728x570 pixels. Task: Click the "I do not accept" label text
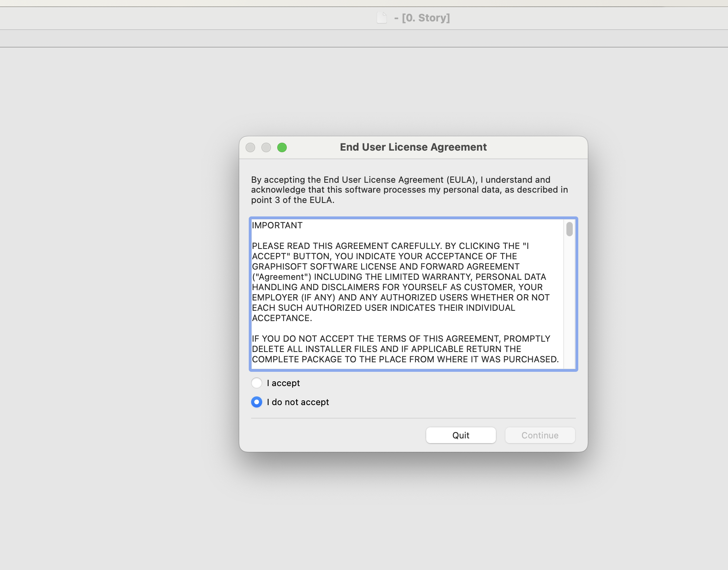point(298,402)
